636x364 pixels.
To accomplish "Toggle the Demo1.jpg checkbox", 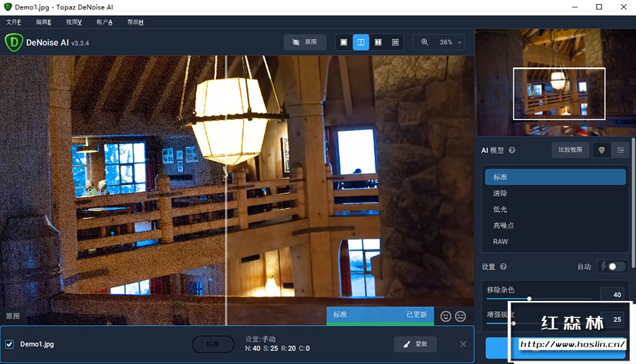I will [10, 344].
